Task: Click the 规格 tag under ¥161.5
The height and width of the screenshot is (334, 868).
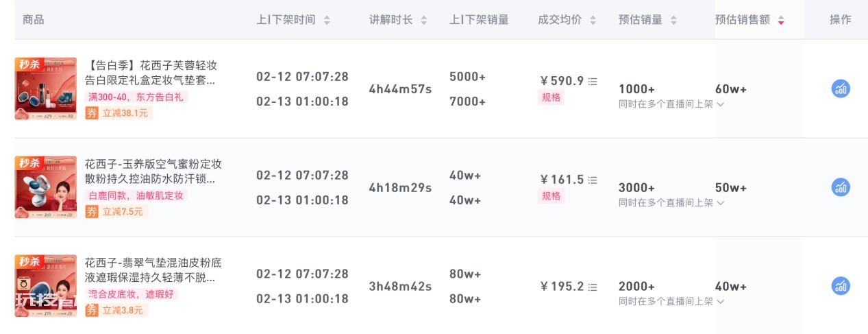Action: [551, 196]
